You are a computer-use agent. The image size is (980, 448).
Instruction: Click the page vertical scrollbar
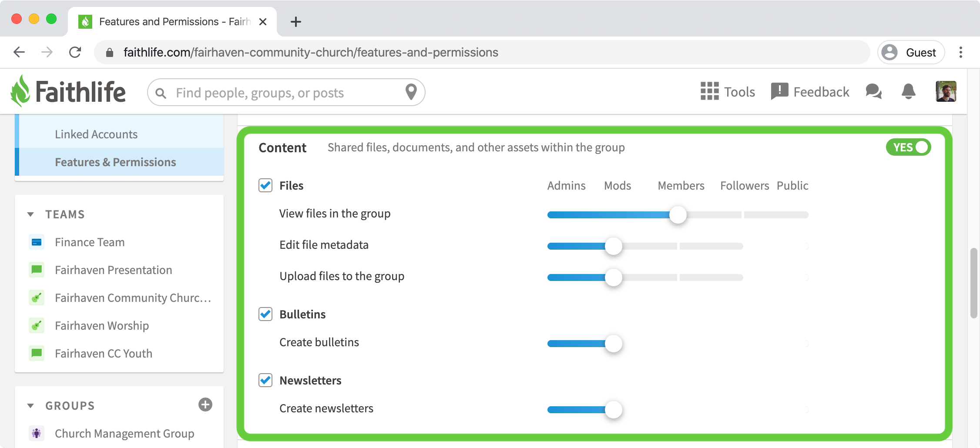[x=974, y=283]
